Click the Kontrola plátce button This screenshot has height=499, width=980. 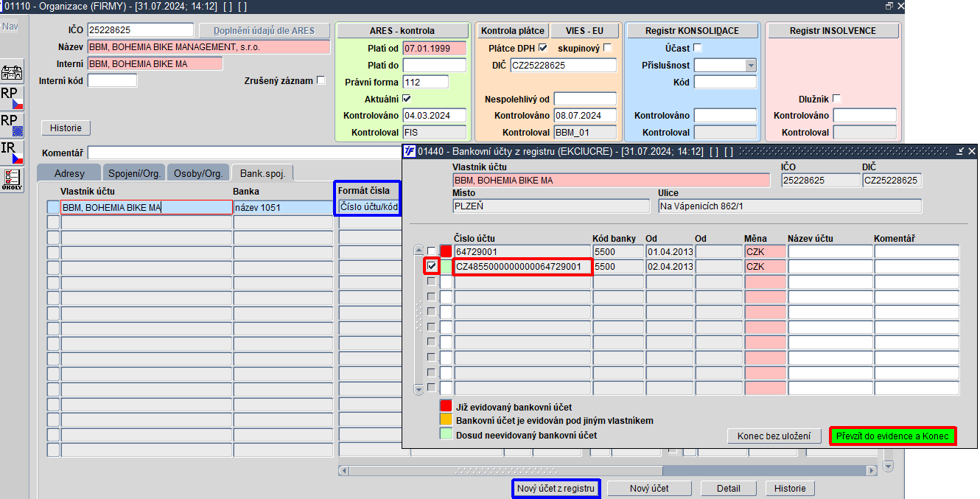pyautogui.click(x=513, y=31)
